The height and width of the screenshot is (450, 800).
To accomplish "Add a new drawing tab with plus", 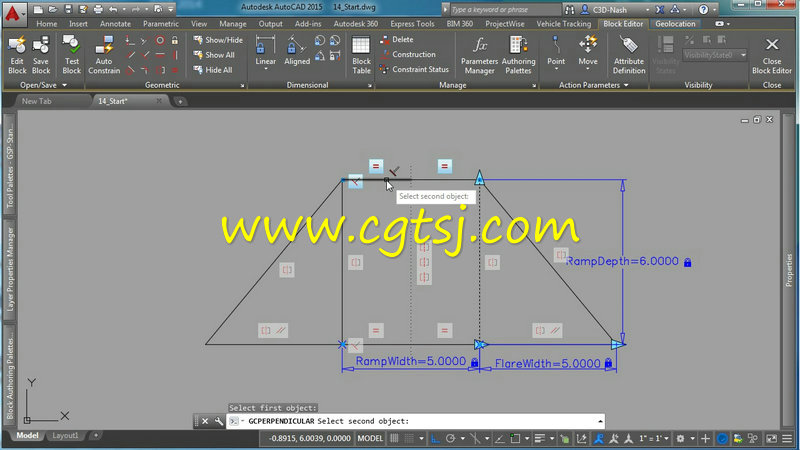I will click(x=180, y=102).
